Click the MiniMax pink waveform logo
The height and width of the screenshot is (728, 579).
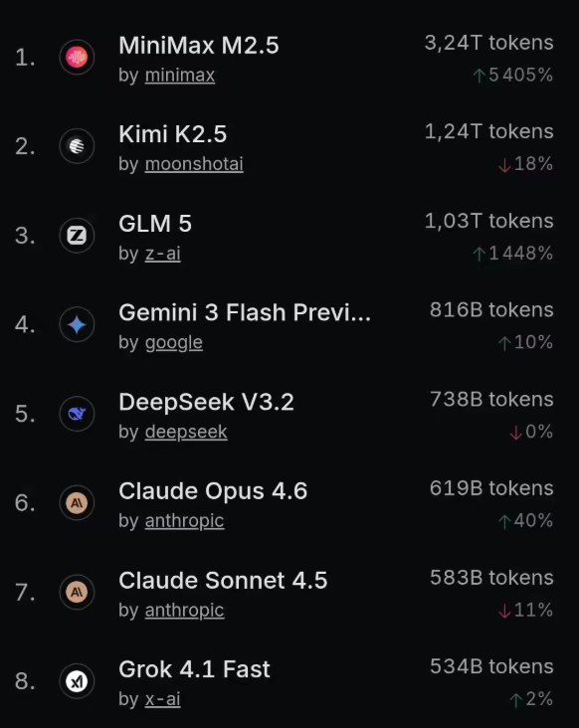[x=77, y=57]
